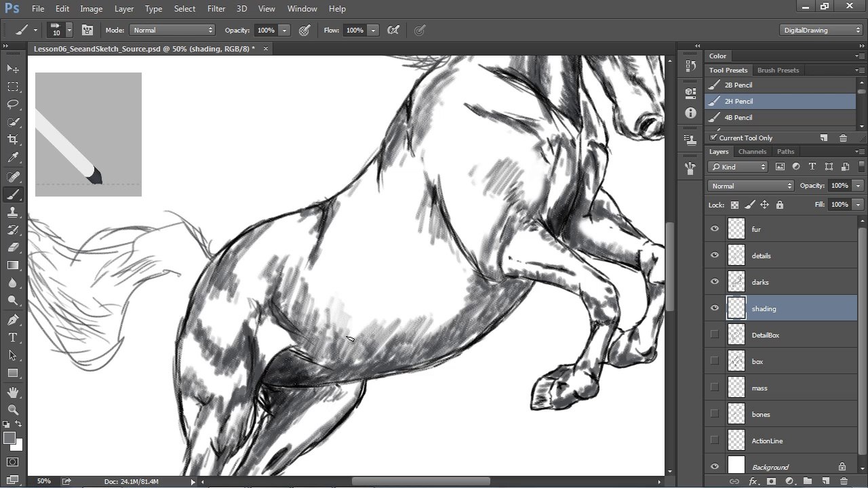Close the Lesson06_SeeandSketch_Source.psd document tab
Viewport: 868px width, 488px height.
[x=265, y=49]
